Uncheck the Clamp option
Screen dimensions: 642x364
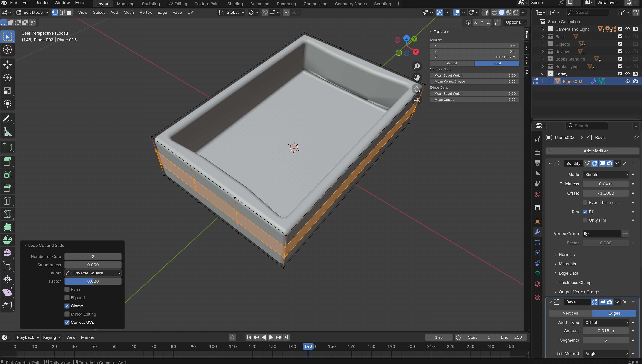click(67, 306)
